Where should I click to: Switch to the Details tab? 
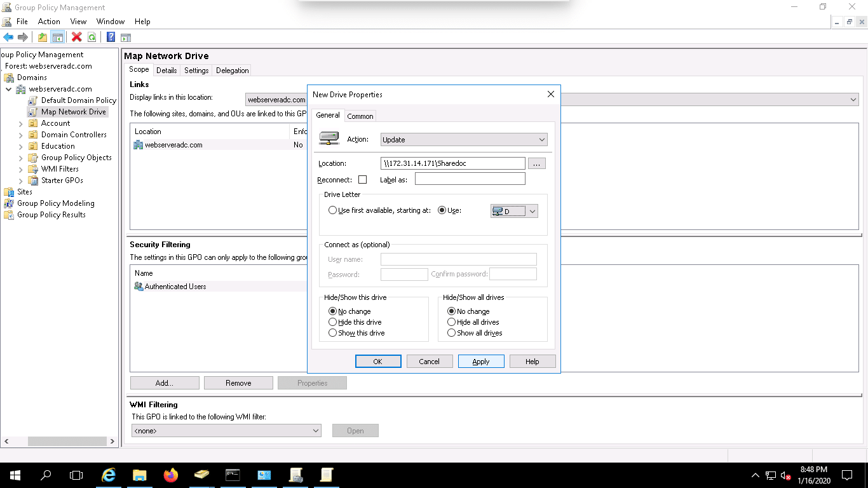[166, 71]
